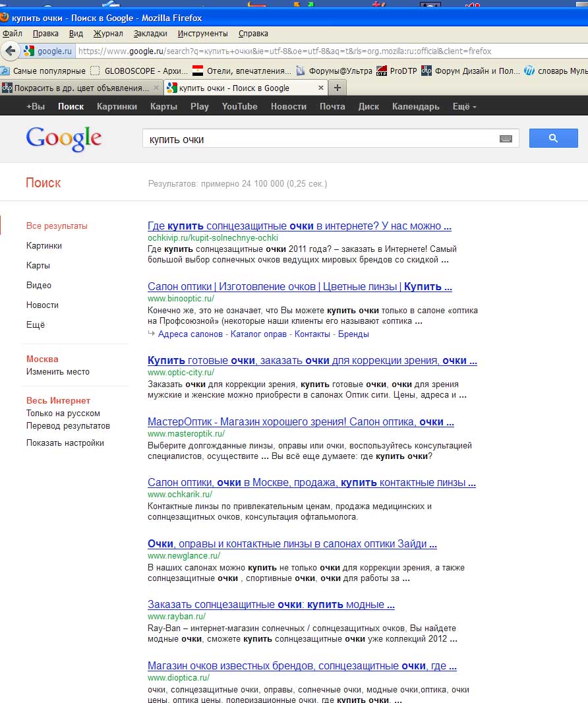Show search settings via 'Показать настройки'
The image size is (588, 703).
click(65, 443)
